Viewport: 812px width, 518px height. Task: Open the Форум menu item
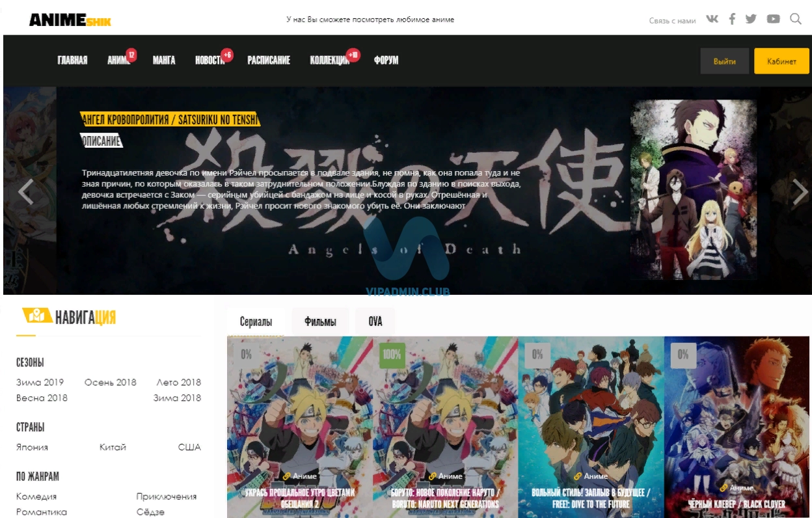click(x=386, y=61)
